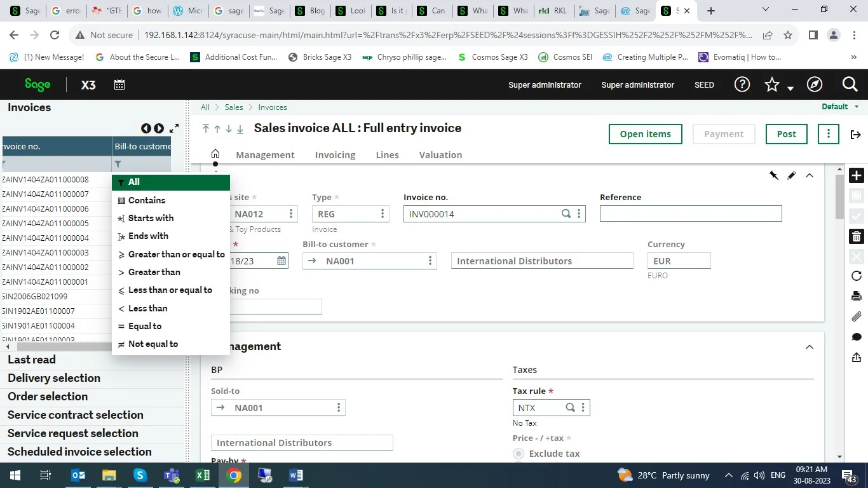Open actions menu for Type REG
The height and width of the screenshot is (488, 868).
click(x=382, y=214)
